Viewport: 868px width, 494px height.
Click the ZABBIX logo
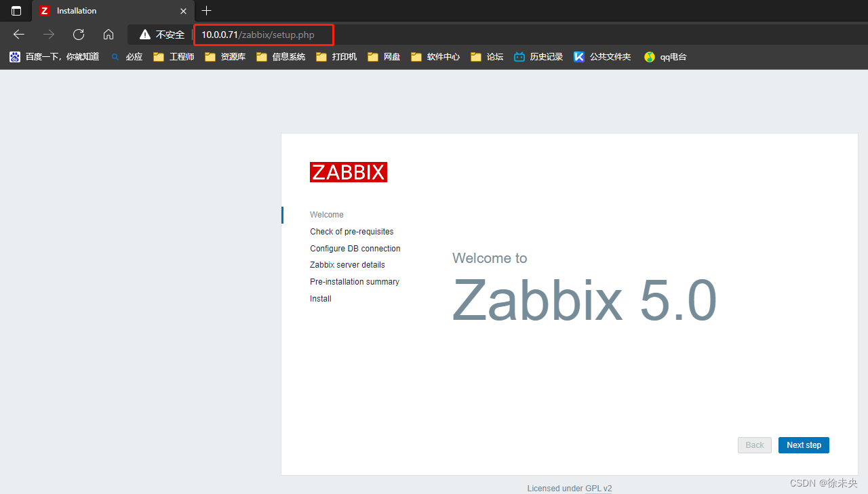[x=348, y=172]
